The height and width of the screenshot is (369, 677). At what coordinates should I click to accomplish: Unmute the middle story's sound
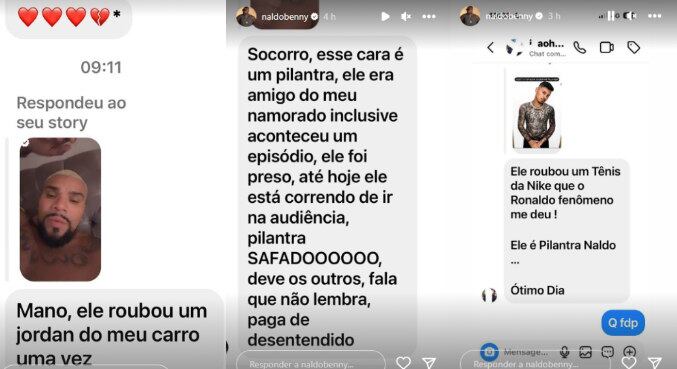(x=406, y=17)
